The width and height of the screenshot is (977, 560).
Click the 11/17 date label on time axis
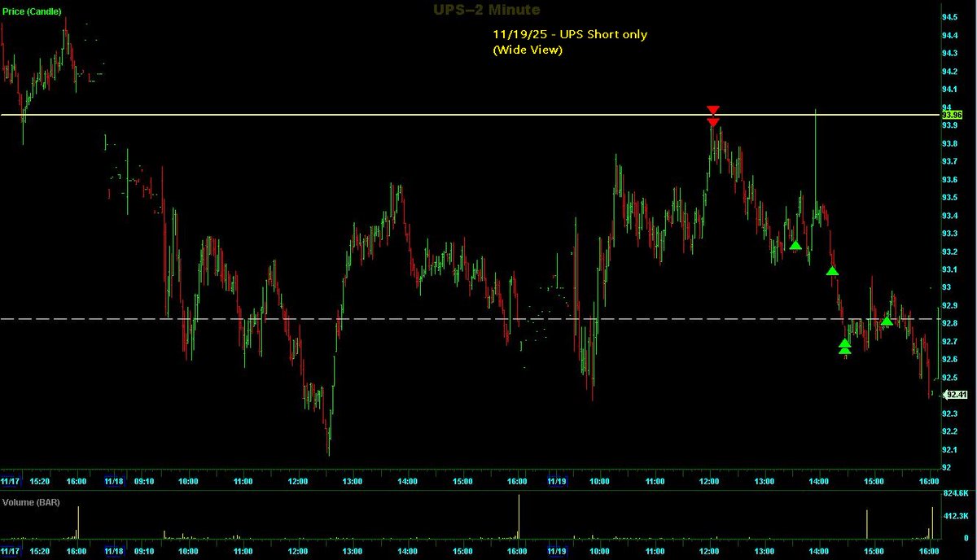pos(10,481)
